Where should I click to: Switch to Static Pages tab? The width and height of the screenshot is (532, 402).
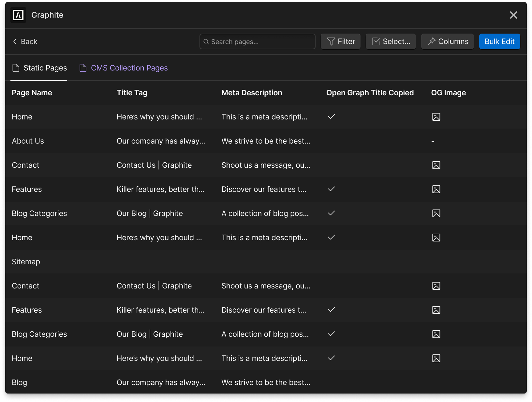tap(39, 68)
